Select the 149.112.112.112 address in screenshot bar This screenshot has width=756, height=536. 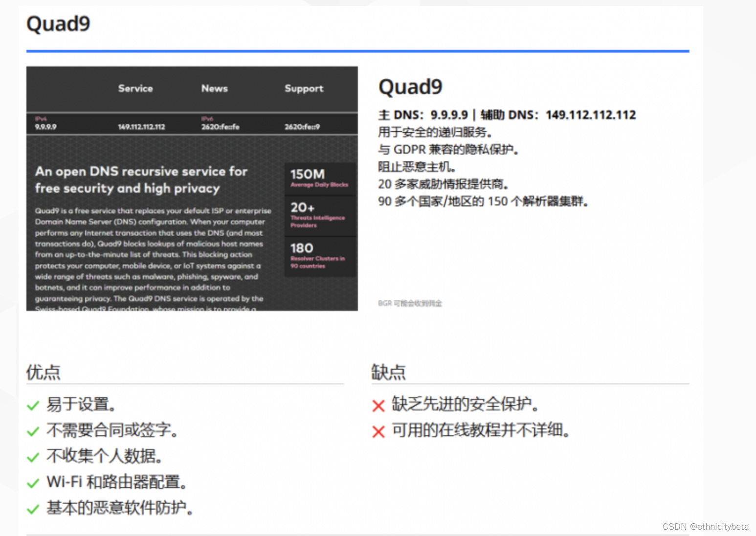141,127
